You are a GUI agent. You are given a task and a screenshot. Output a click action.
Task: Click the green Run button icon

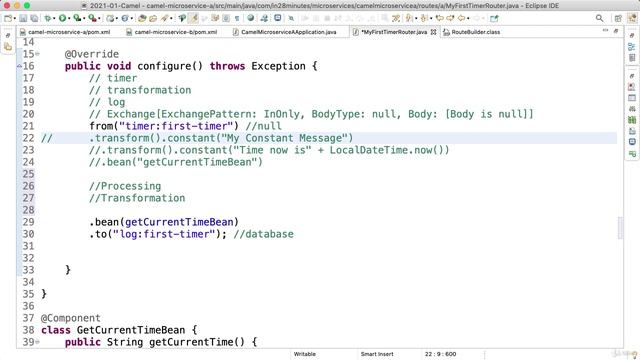(x=62, y=18)
